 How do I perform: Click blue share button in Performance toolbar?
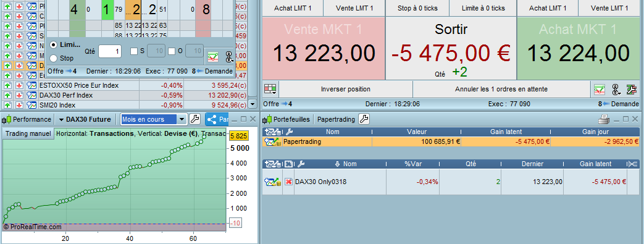(217, 120)
